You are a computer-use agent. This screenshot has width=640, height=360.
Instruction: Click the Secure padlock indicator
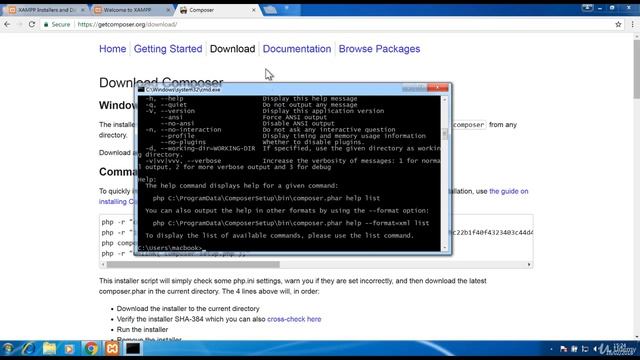(57, 24)
